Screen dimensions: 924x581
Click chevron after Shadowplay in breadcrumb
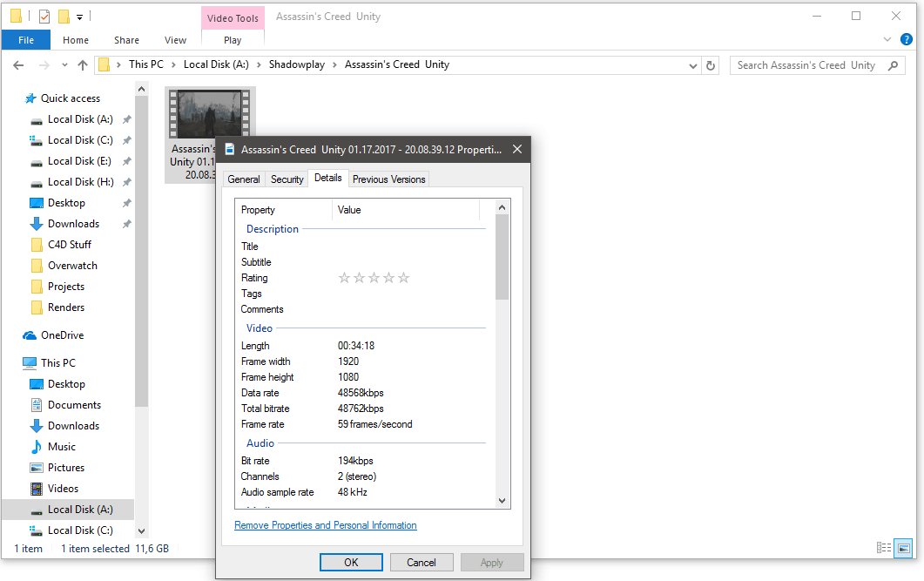[x=334, y=64]
